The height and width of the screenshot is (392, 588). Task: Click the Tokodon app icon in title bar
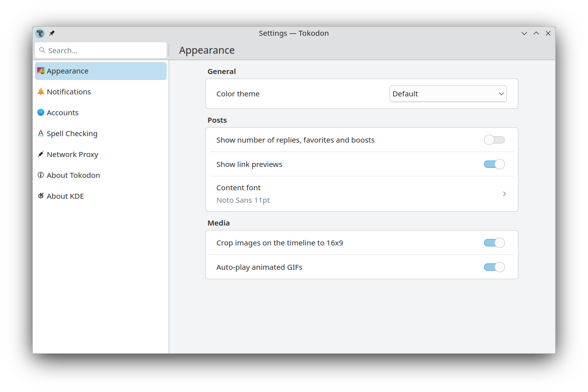click(x=40, y=33)
